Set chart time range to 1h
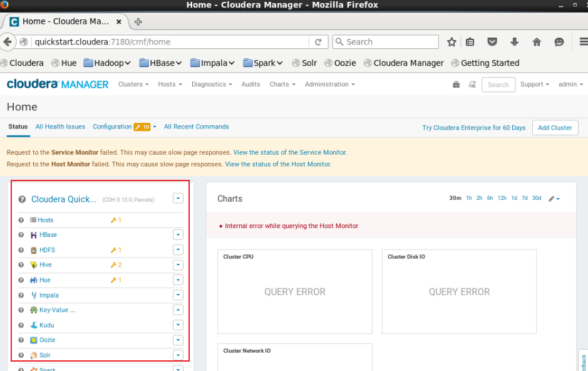Screen dimensions: 588x371 pos(469,198)
